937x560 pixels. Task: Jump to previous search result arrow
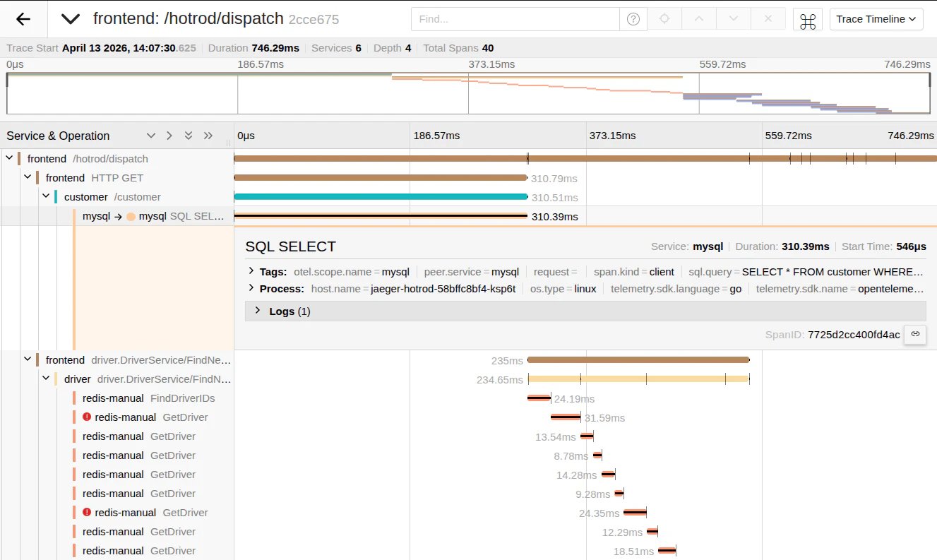(699, 19)
